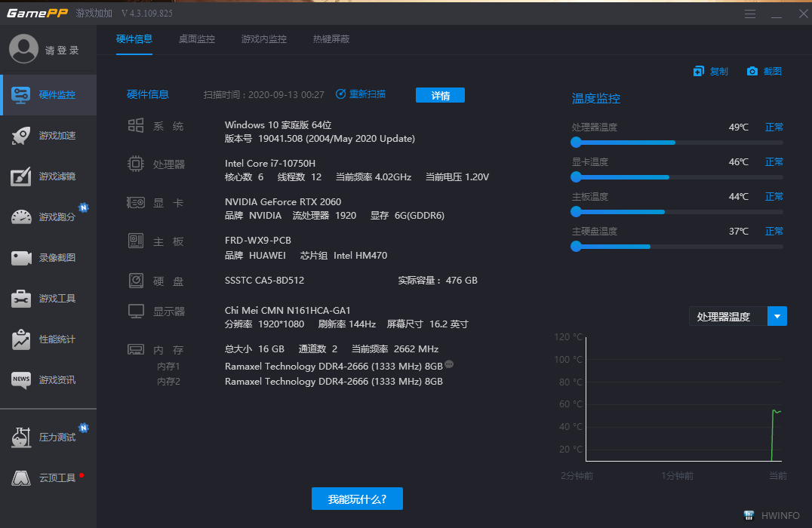
Task: Open 游戏跑分 benchmark gauge icon
Action: 20,217
